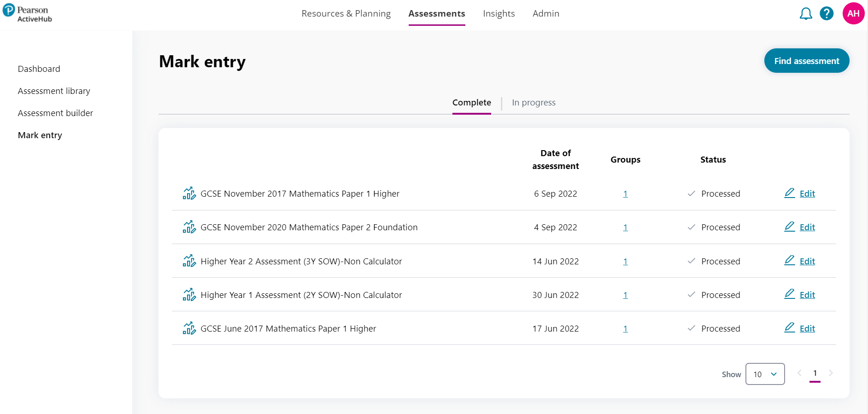Click chart icon for GCSE November 2017 Paper 1

[189, 193]
